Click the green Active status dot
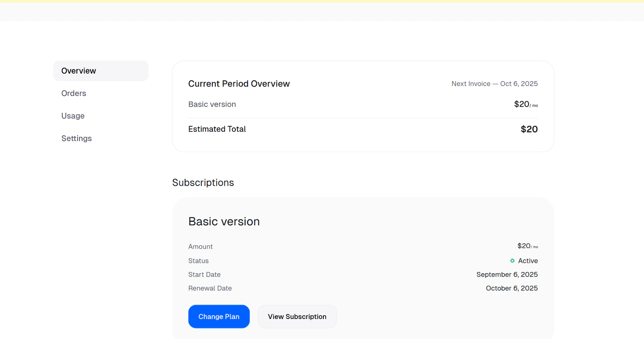Screen dimensions: 644x339 pos(512,261)
